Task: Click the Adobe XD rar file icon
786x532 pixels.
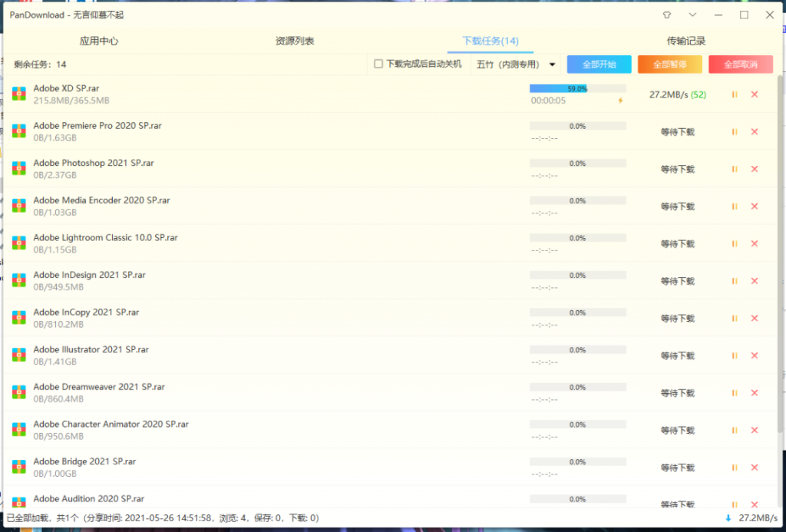Action: pyautogui.click(x=19, y=94)
